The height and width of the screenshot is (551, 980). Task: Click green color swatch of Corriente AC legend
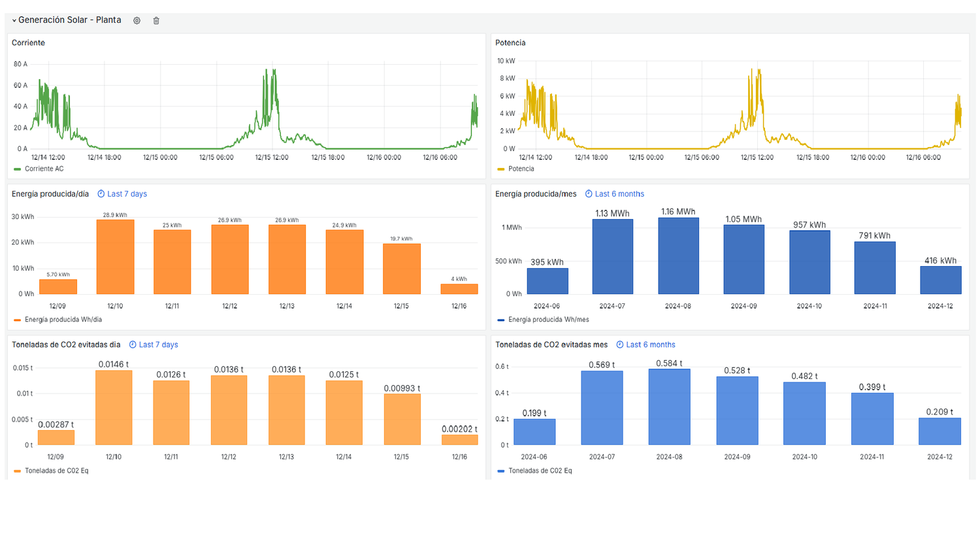(x=17, y=169)
